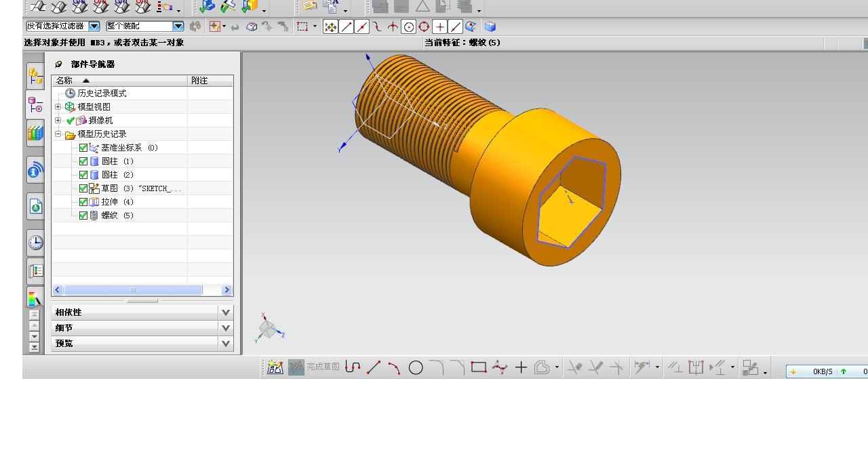Click the Profile sketch curve tool
The image size is (868, 465).
coord(352,367)
